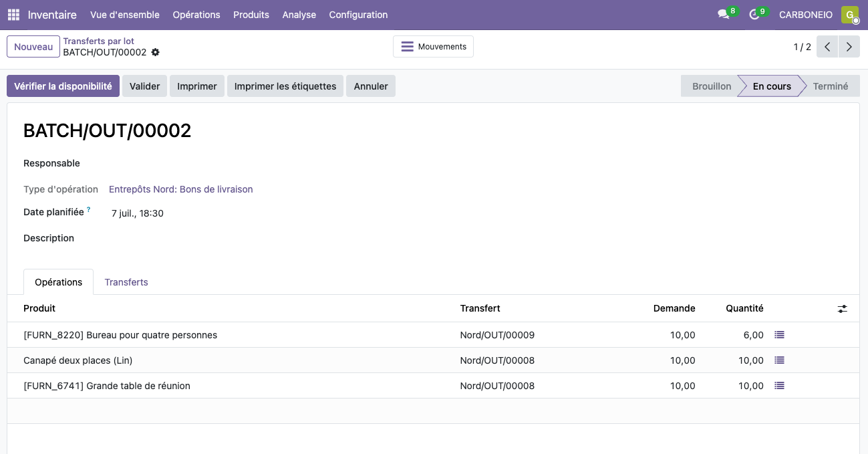Screen dimensions: 868x454
Task: Sort by the Produit column header
Action: [x=39, y=308]
